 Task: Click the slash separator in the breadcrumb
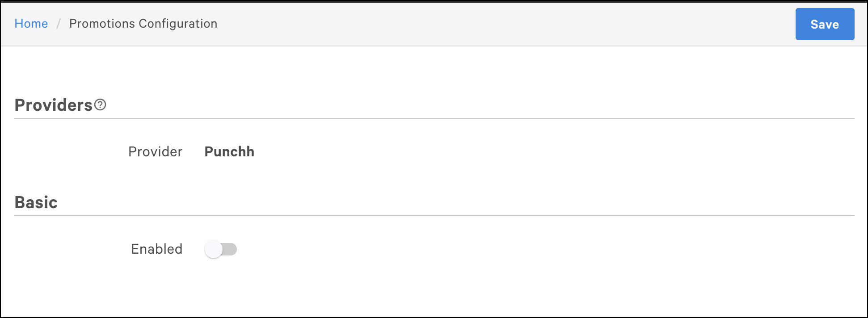[59, 24]
